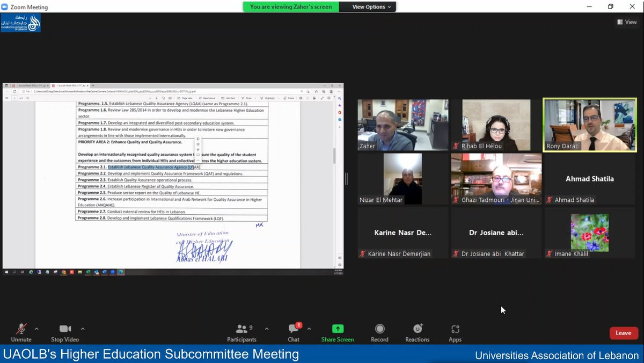The image size is (644, 363).
Task: Select Dr Josiane abi Khattar's tile
Action: tap(496, 233)
